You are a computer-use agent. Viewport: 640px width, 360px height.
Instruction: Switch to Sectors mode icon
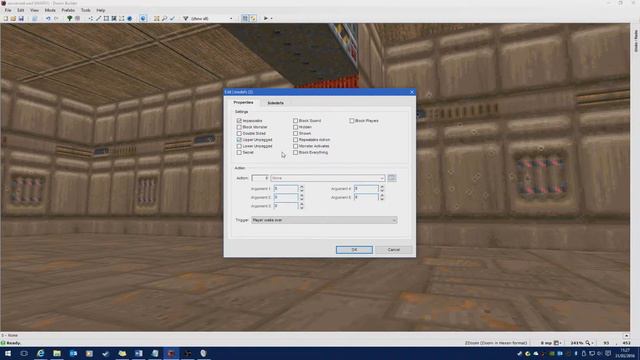click(x=106, y=18)
